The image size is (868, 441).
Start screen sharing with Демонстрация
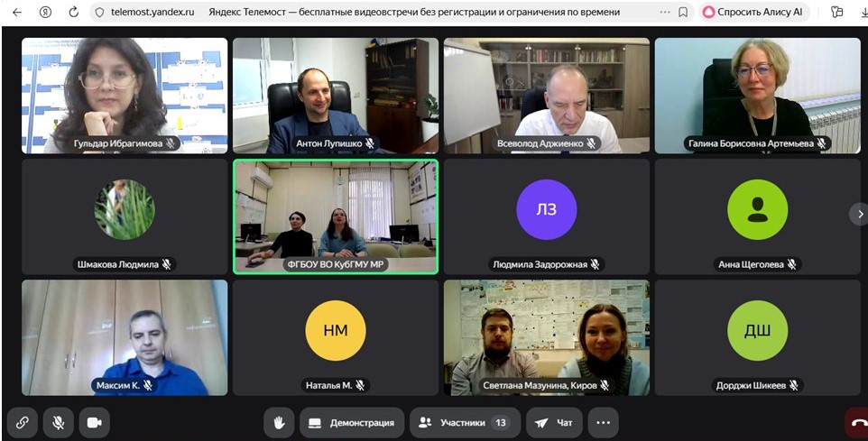point(352,423)
